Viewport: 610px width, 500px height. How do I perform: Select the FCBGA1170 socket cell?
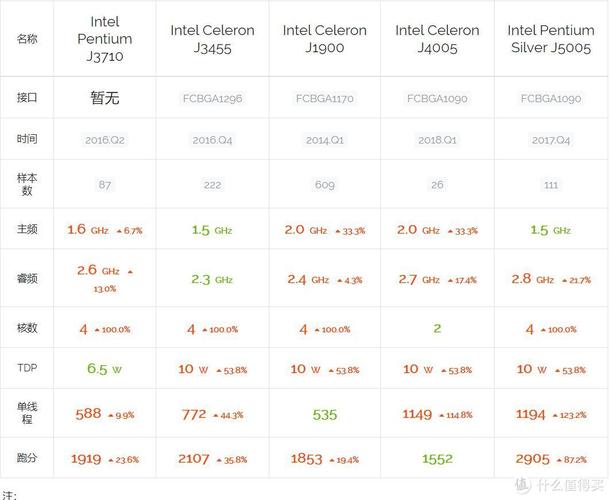pyautogui.click(x=324, y=98)
